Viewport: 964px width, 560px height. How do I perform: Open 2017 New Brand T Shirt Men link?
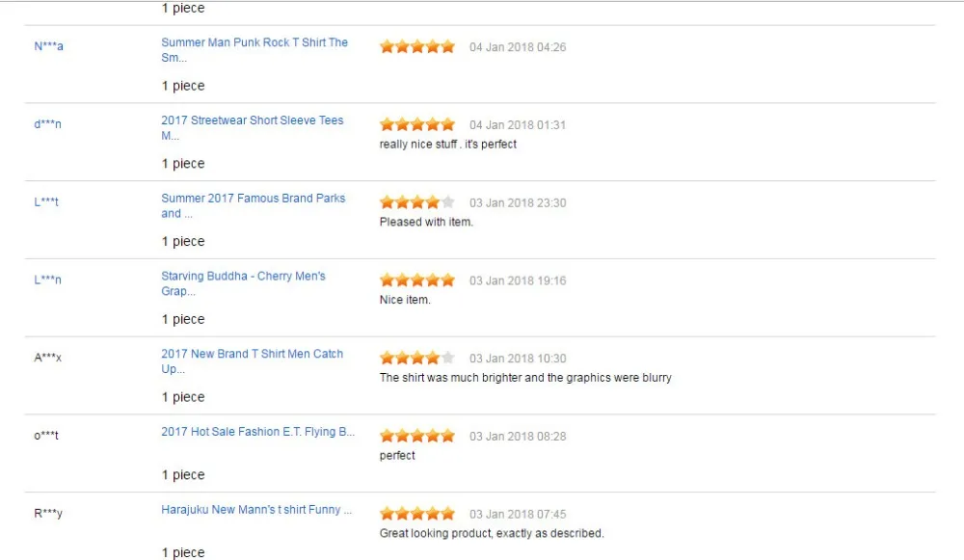pos(252,361)
